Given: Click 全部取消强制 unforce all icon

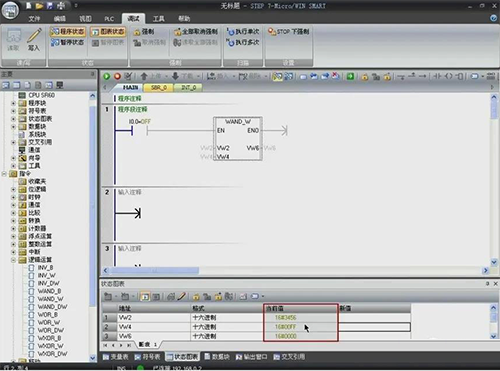Looking at the screenshot, I should pyautogui.click(x=177, y=32).
